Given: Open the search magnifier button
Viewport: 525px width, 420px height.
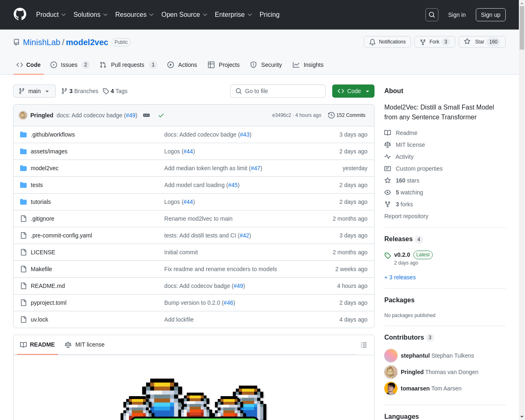Looking at the screenshot, I should 432,15.
